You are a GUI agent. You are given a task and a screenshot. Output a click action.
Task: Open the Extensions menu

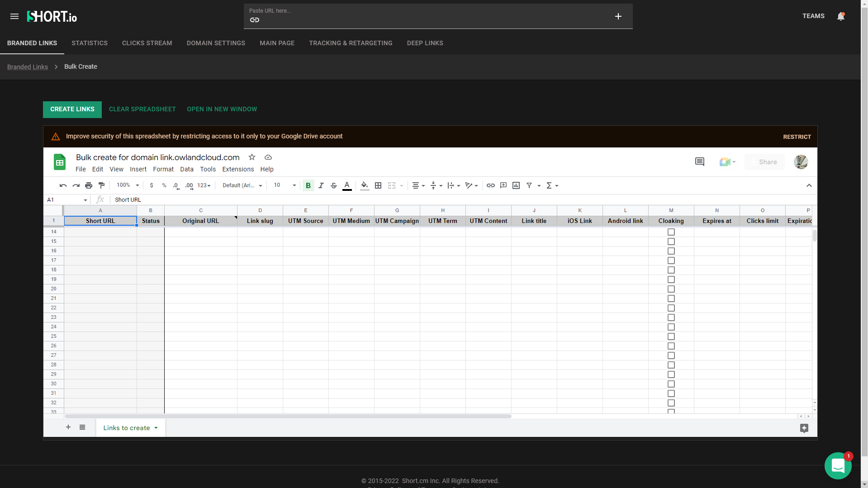coord(238,169)
